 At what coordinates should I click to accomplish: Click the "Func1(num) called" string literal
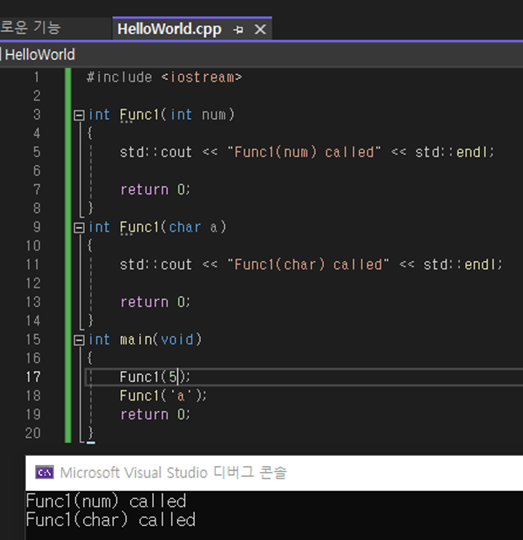[304, 152]
